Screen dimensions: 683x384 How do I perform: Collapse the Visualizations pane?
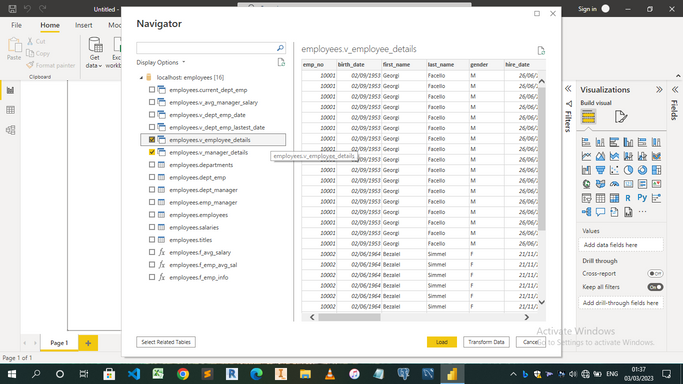pyautogui.click(x=659, y=90)
